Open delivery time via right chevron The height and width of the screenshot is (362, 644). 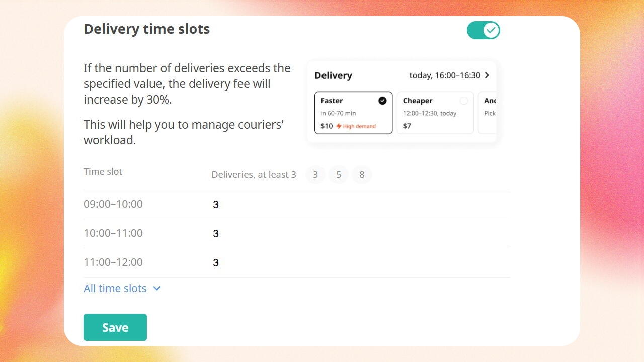[x=487, y=75]
